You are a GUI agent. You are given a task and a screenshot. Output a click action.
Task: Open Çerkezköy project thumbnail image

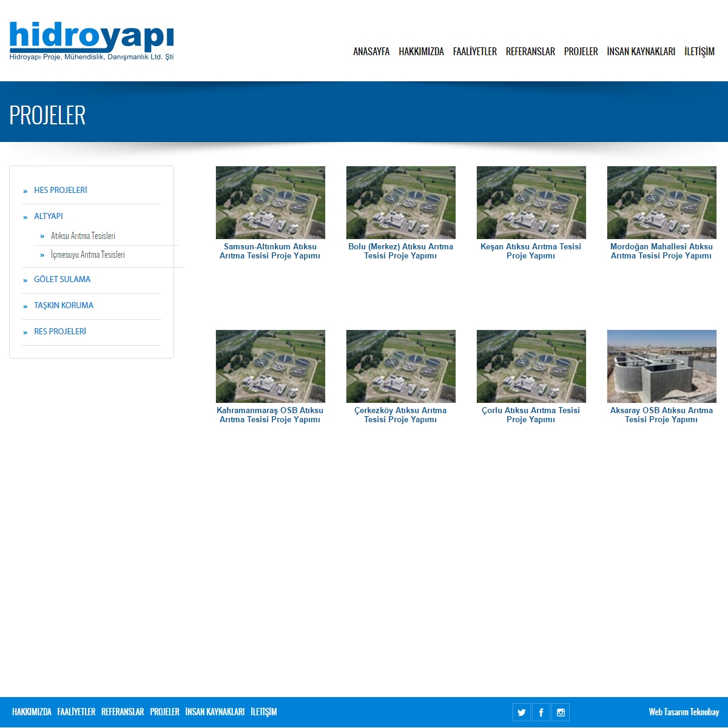tap(400, 366)
